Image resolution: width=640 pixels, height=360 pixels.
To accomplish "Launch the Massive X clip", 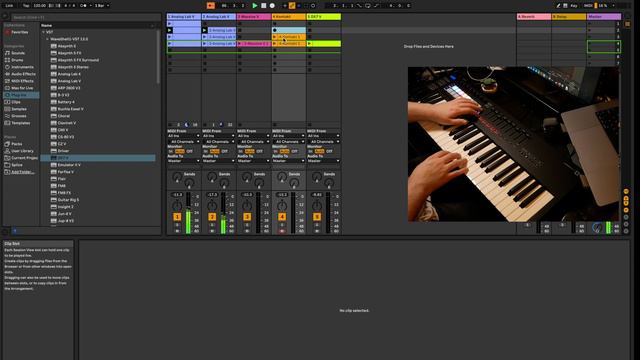I will pyautogui.click(x=240, y=44).
